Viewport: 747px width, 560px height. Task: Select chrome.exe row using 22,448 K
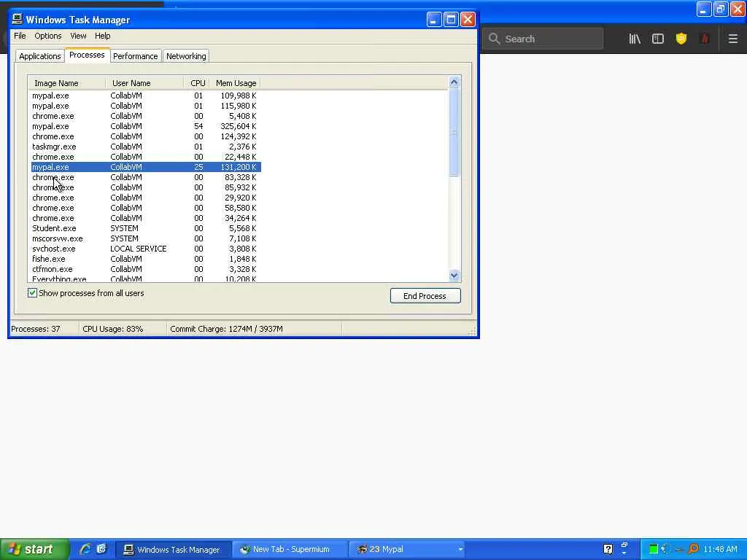pyautogui.click(x=144, y=157)
